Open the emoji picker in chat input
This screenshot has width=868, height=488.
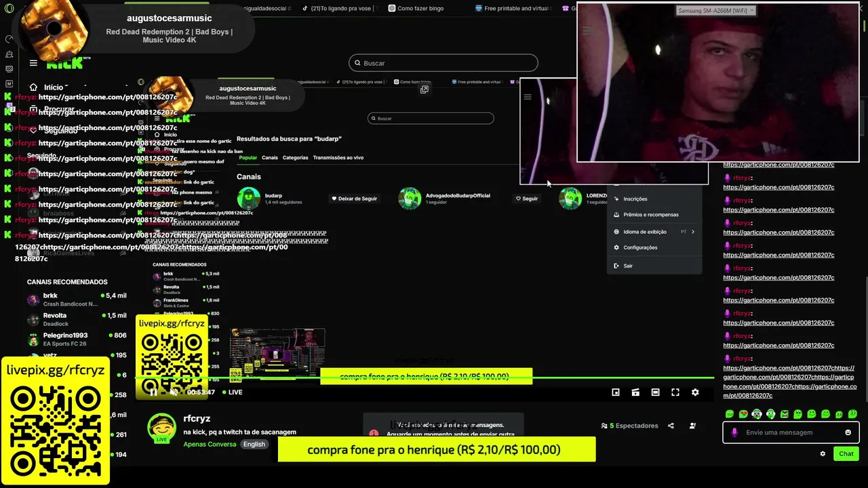(x=848, y=432)
